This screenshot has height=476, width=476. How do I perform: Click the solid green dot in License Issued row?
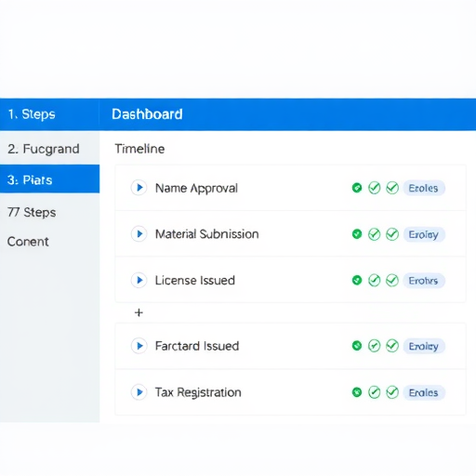click(x=357, y=280)
